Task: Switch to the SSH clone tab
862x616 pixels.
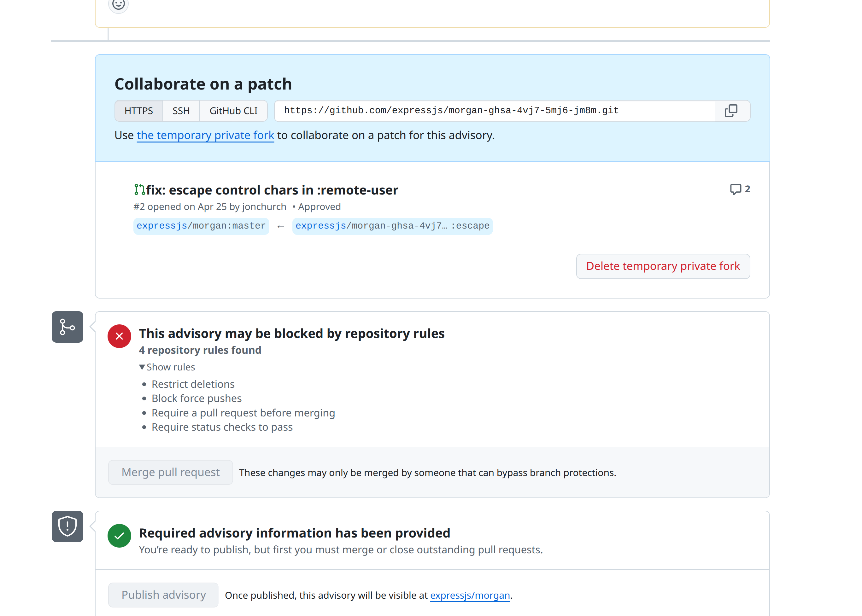Action: point(181,111)
